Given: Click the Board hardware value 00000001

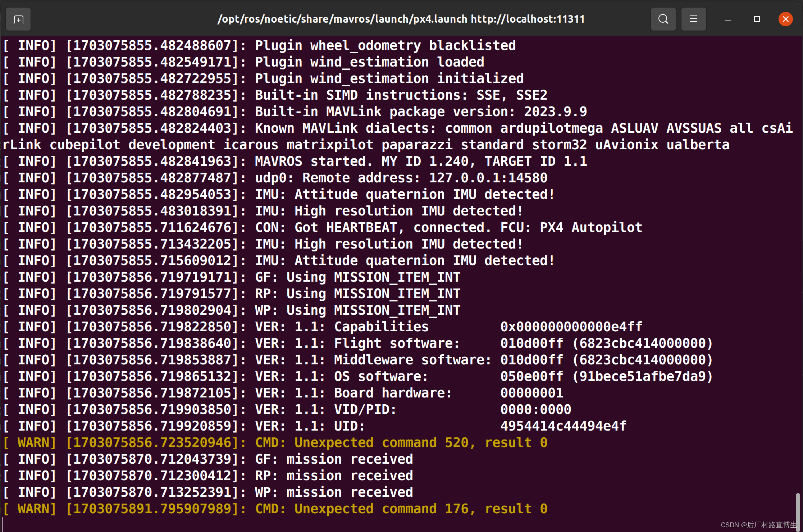Looking at the screenshot, I should coord(531,393).
